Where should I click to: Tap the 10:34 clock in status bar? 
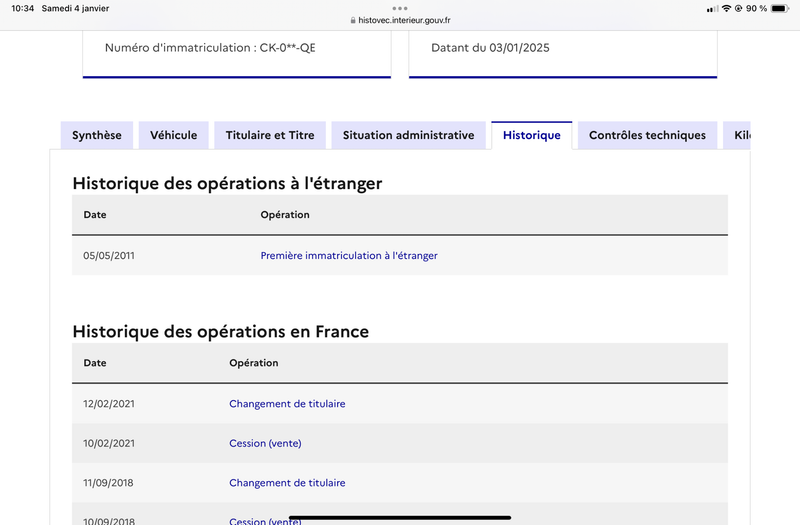tap(22, 8)
